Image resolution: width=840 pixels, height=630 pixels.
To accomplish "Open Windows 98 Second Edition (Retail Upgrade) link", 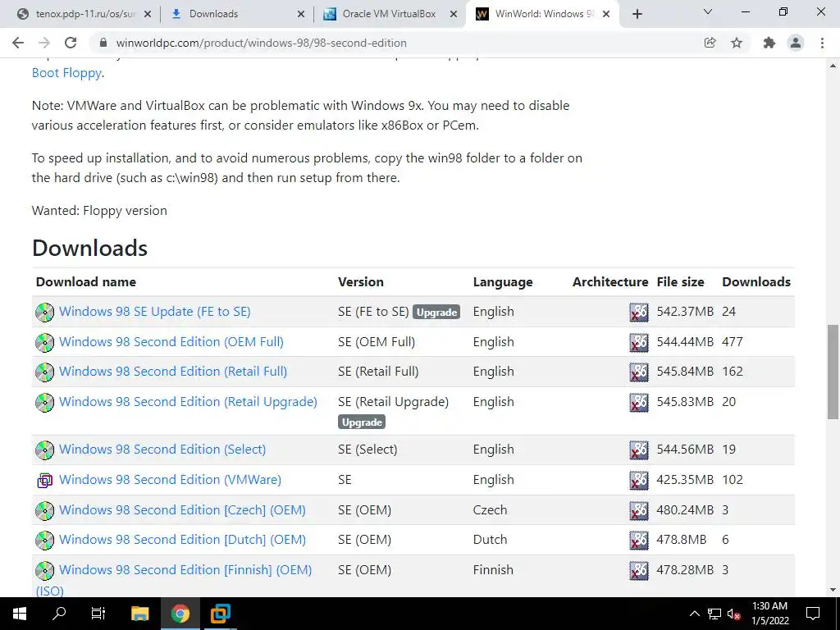I will 188,402.
